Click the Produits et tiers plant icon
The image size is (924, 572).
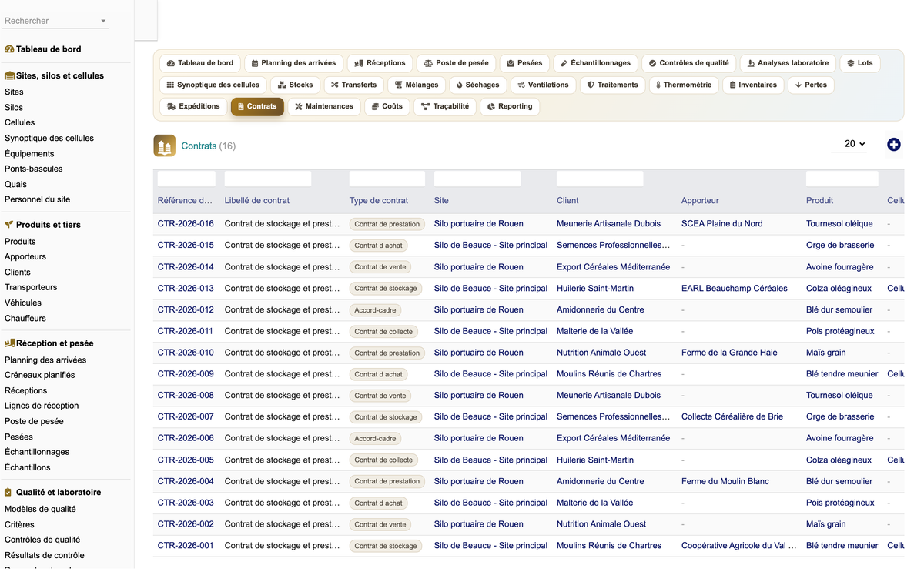click(x=9, y=225)
